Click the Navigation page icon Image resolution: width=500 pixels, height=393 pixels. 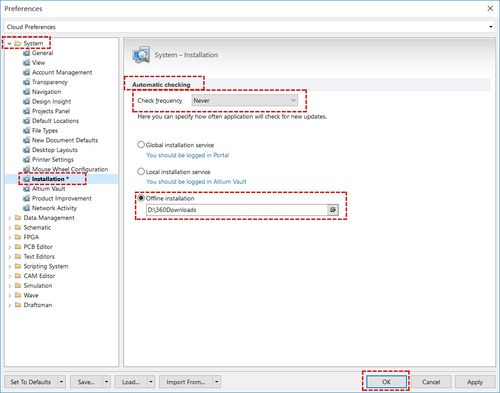(27, 92)
